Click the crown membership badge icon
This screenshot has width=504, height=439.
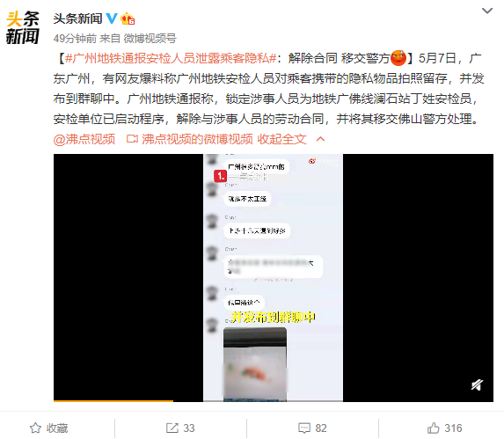pos(128,18)
